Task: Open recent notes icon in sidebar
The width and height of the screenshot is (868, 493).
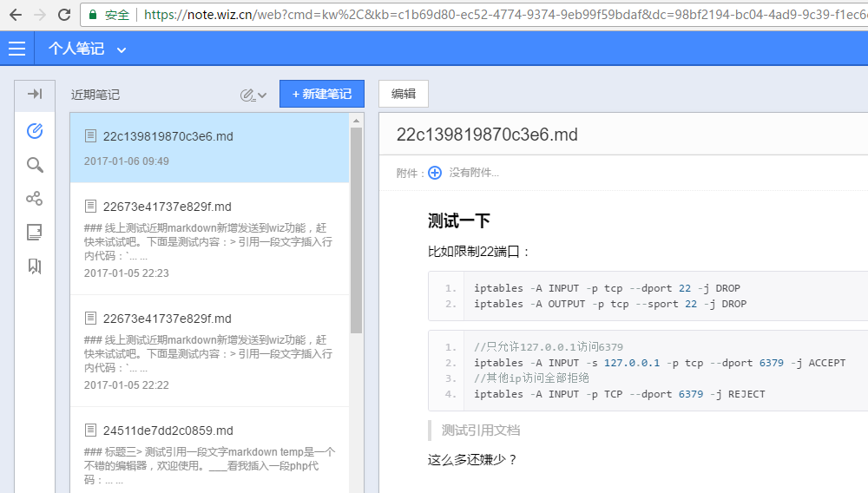Action: click(x=35, y=130)
